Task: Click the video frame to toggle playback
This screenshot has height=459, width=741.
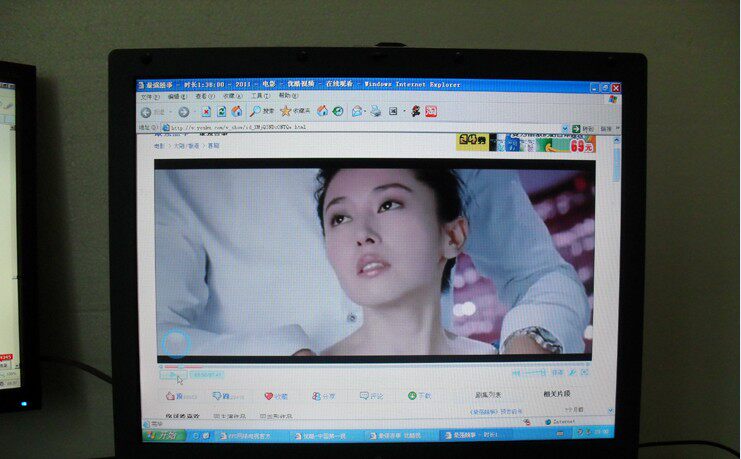Action: (x=374, y=261)
